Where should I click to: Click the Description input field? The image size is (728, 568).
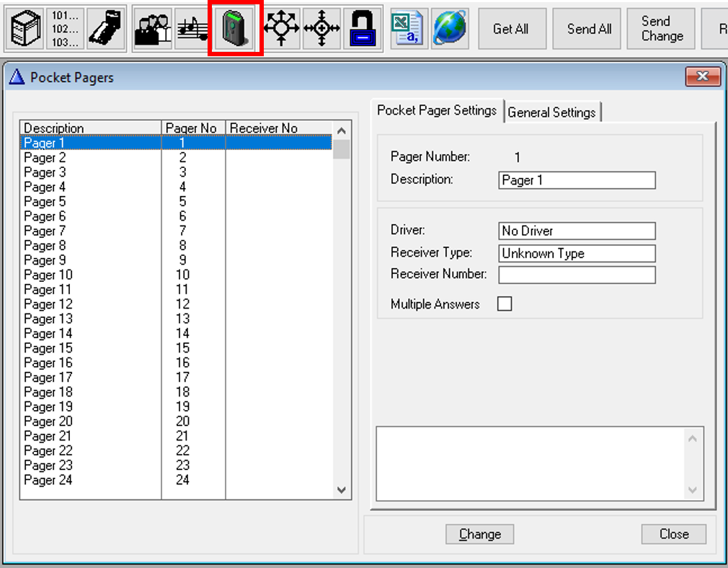[577, 180]
